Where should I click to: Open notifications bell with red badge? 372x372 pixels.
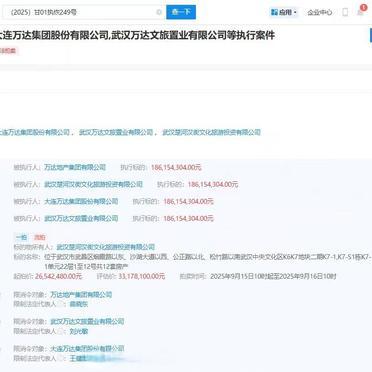361,11
